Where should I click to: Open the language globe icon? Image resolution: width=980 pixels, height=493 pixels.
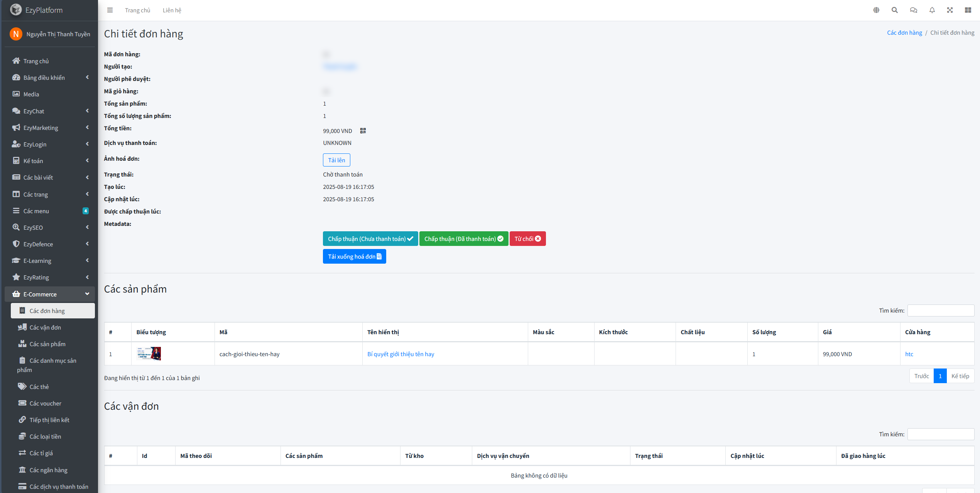876,10
